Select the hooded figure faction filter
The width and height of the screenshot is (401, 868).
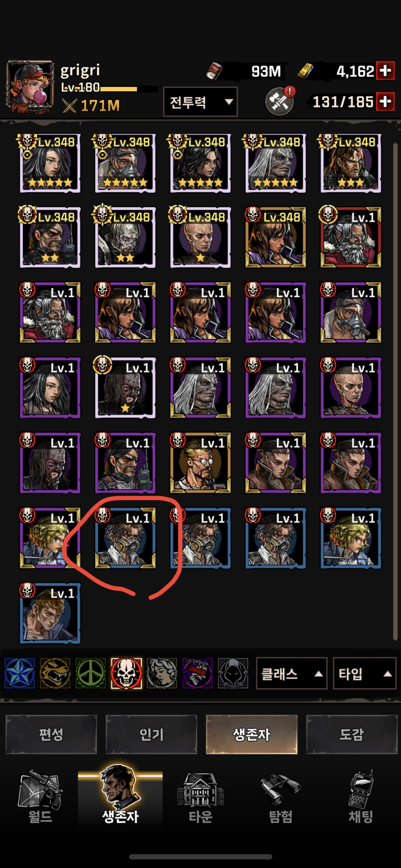tap(233, 673)
